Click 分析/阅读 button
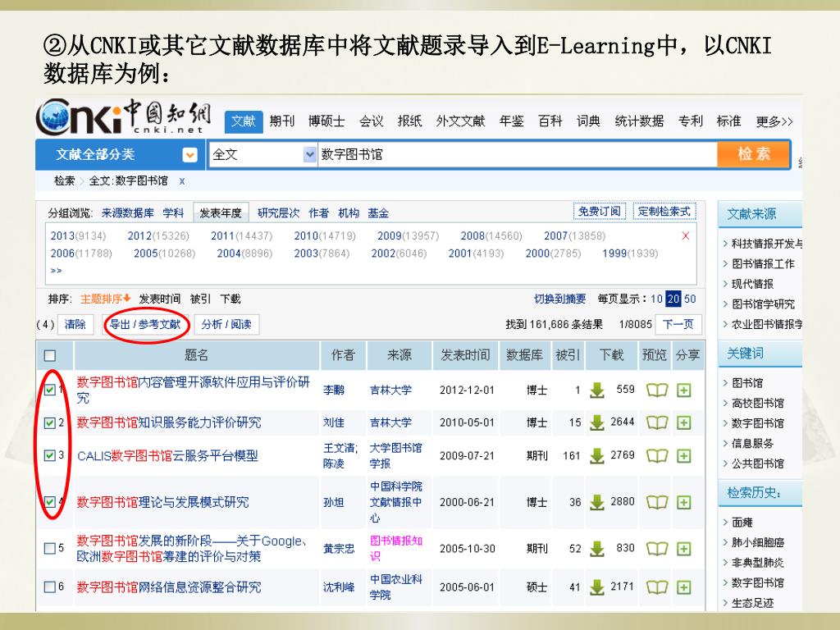The width and height of the screenshot is (840, 630). (x=226, y=324)
